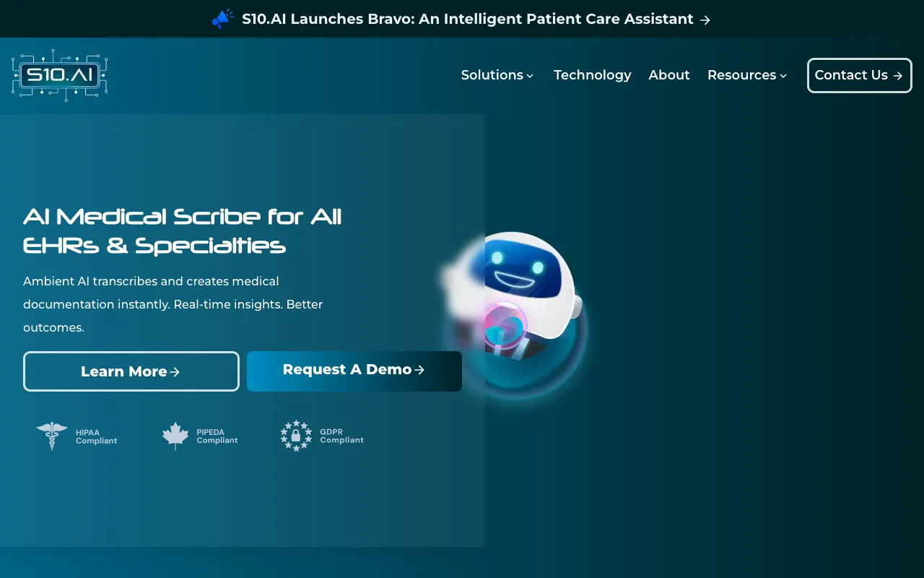Click the arrow icon in the Bravo announcement
The height and width of the screenshot is (578, 924).
point(705,20)
